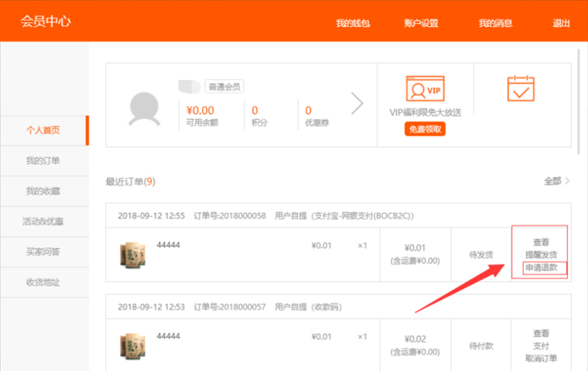
Task: Open 账户设置 in top navigation
Action: [x=421, y=22]
